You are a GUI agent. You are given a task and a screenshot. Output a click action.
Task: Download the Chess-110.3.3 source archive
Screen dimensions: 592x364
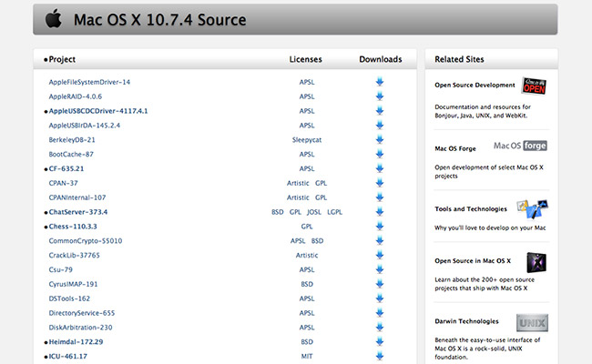379,227
